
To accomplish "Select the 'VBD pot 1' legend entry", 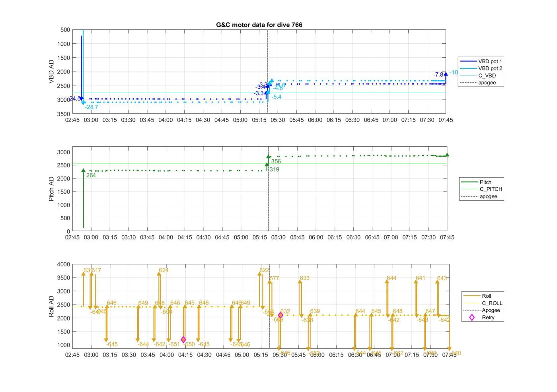I will click(x=481, y=61).
